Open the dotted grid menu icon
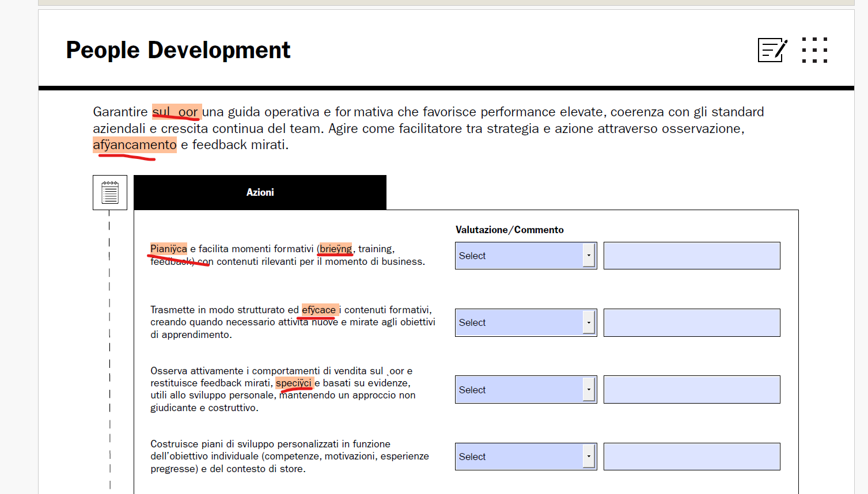 point(814,50)
